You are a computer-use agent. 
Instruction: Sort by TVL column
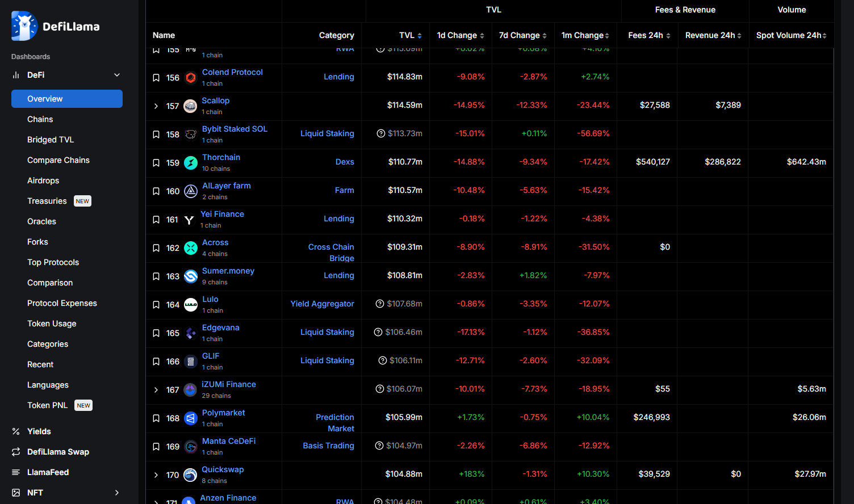[x=411, y=35]
